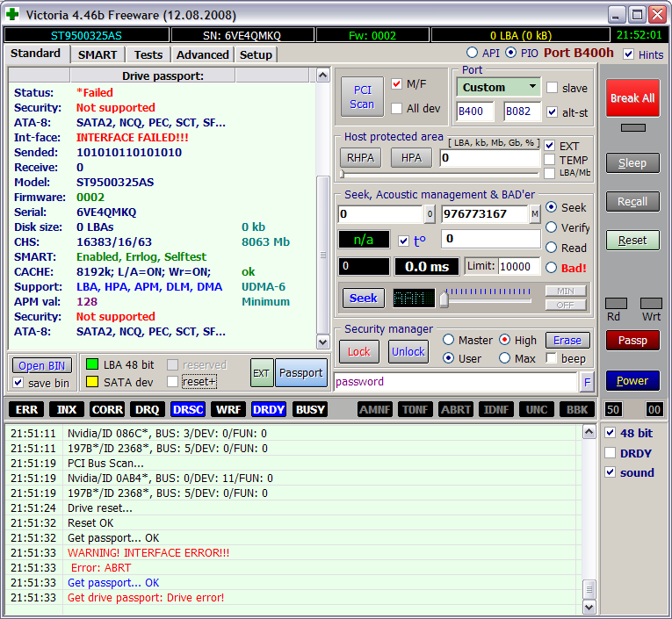Click the INX status indicator
The width and height of the screenshot is (672, 619).
[67, 409]
